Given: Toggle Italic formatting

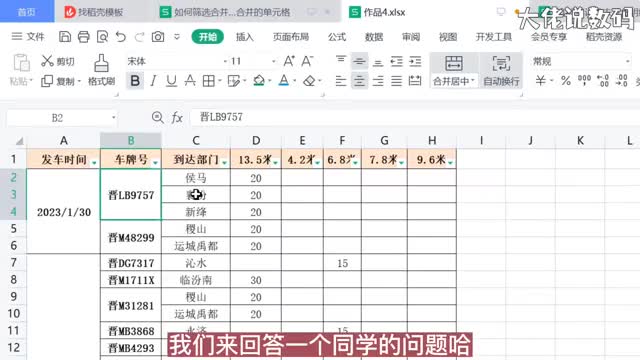Looking at the screenshot, I should 153,81.
